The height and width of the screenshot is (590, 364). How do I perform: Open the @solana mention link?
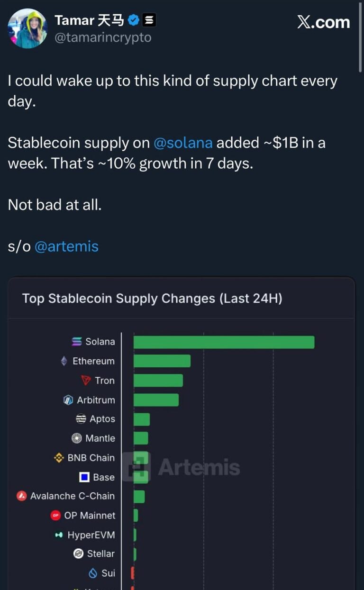[182, 143]
